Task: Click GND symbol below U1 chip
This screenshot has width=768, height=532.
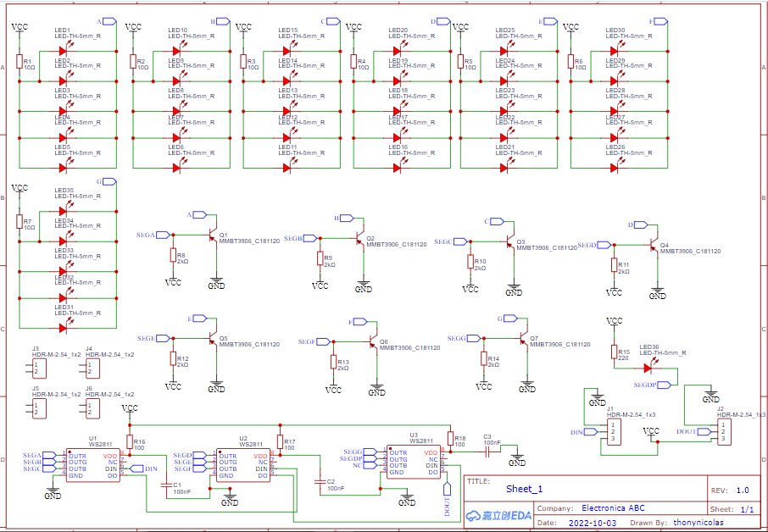Action: tap(53, 493)
